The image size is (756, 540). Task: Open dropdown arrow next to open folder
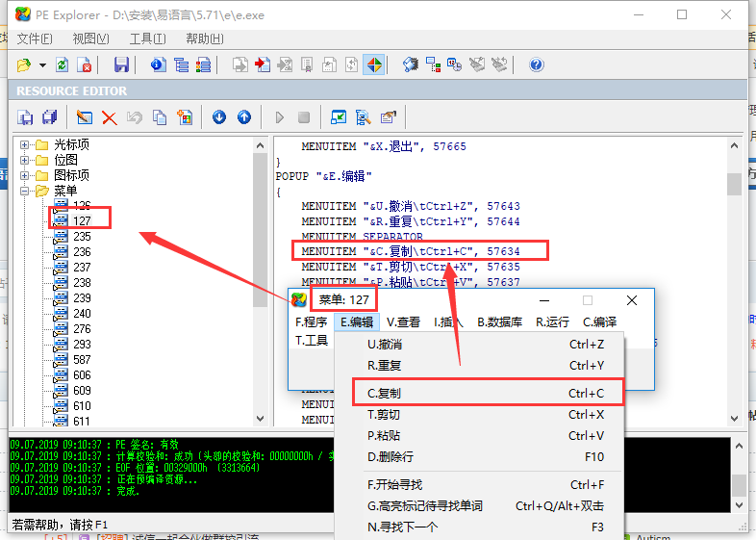coord(43,65)
